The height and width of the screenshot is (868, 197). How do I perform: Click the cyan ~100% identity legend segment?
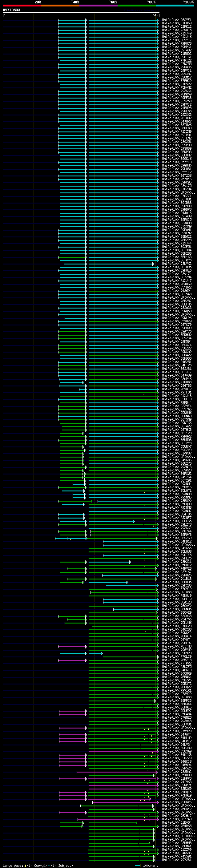click(x=175, y=6)
